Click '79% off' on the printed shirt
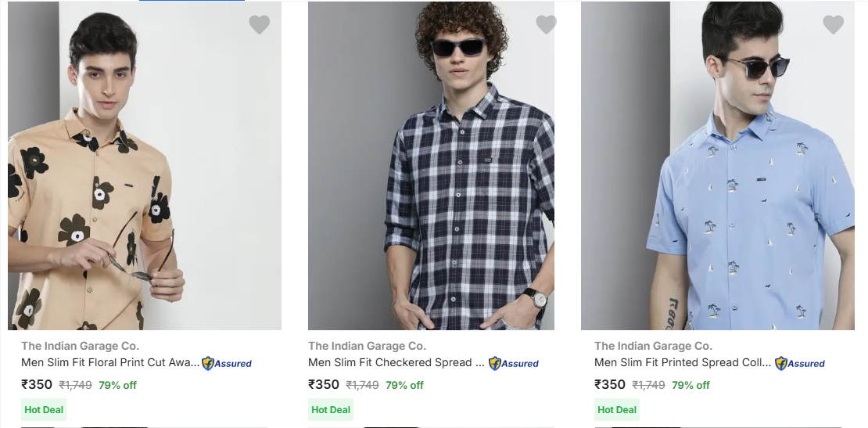Image resolution: width=868 pixels, height=428 pixels. (x=690, y=385)
